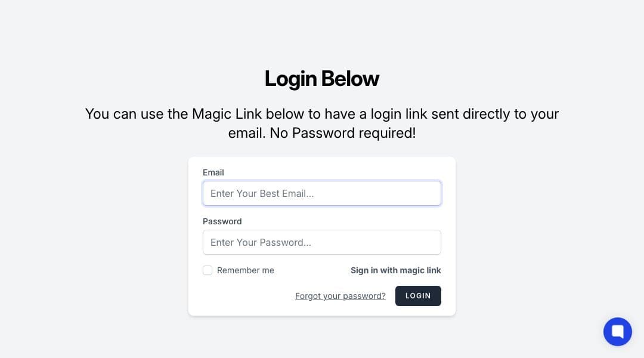Tick the Remember me checkbox
The height and width of the screenshot is (358, 644).
click(x=208, y=270)
